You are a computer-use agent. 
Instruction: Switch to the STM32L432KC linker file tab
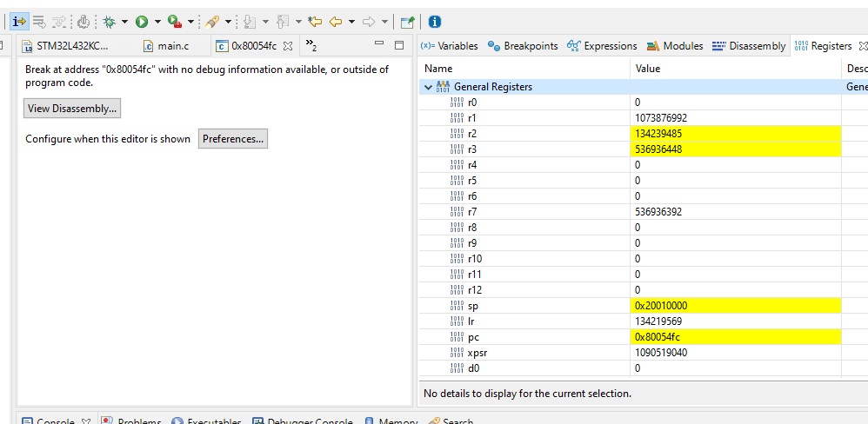tap(66, 46)
